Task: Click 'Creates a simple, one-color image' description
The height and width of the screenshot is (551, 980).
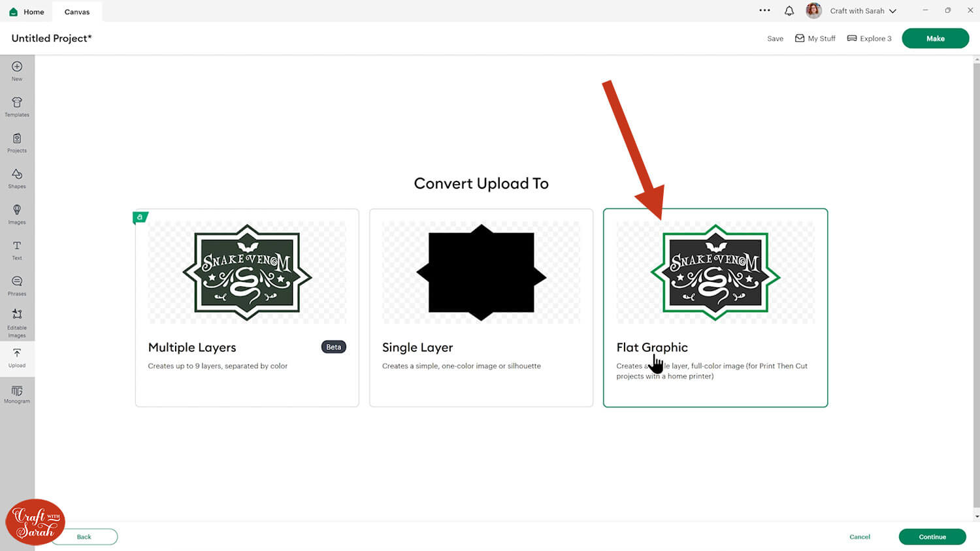Action: coord(461,366)
